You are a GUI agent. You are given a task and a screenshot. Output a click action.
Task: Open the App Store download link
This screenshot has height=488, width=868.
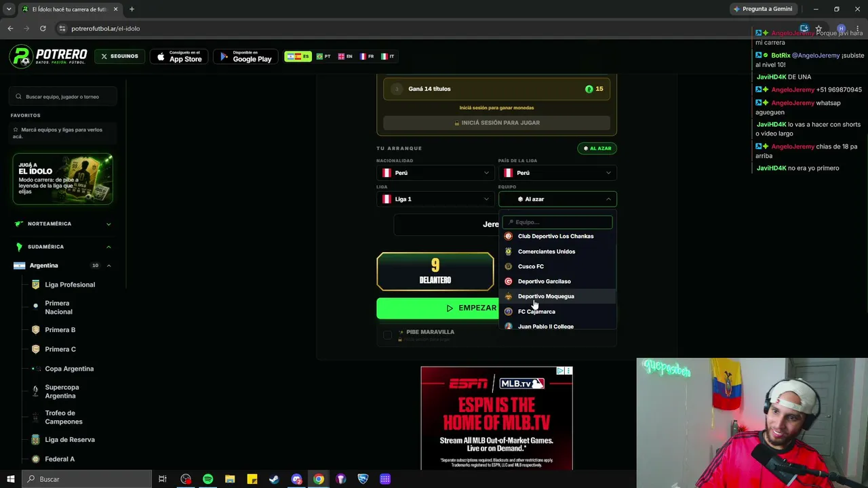pyautogui.click(x=179, y=56)
